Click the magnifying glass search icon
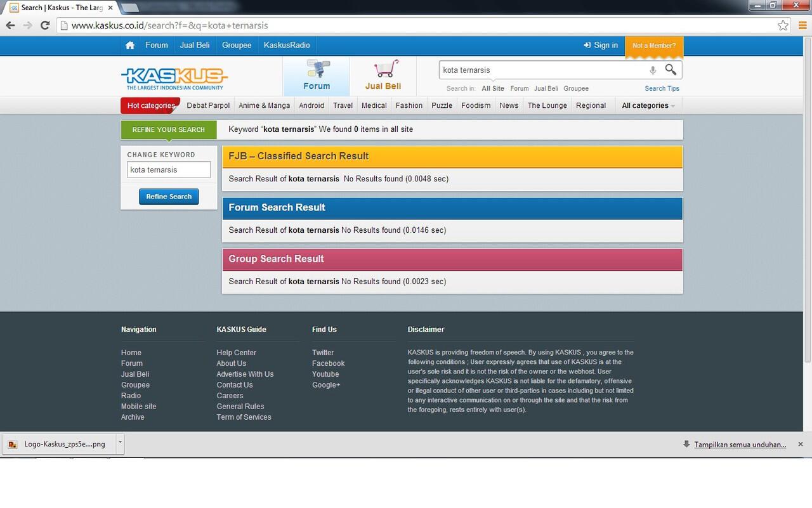 click(671, 70)
